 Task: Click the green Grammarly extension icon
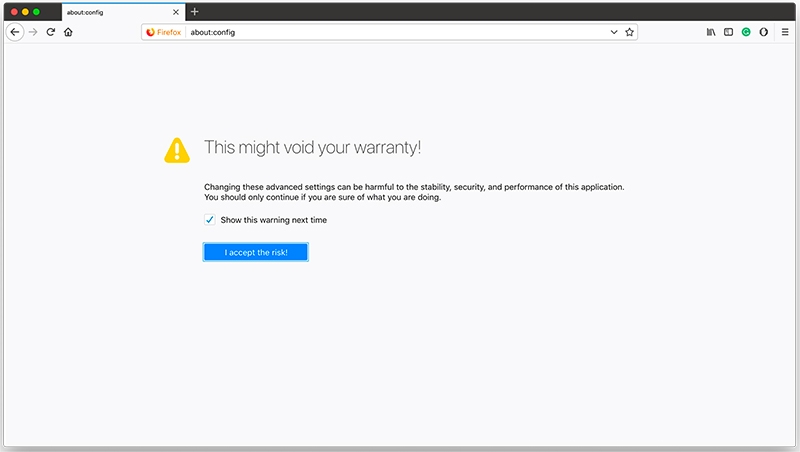tap(746, 32)
